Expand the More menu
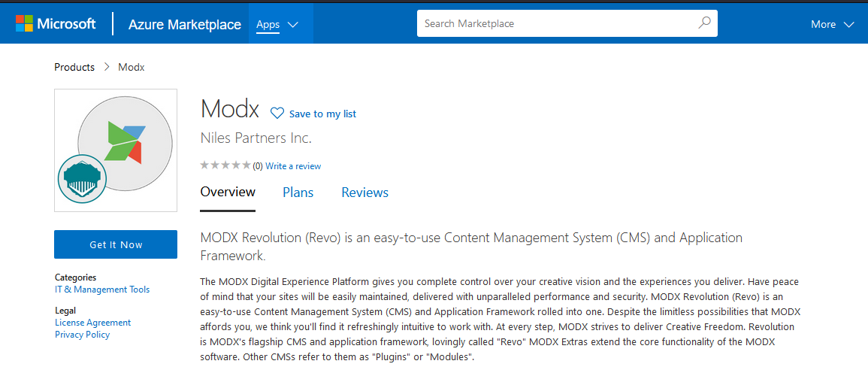This screenshot has height=376, width=868. 832,24
